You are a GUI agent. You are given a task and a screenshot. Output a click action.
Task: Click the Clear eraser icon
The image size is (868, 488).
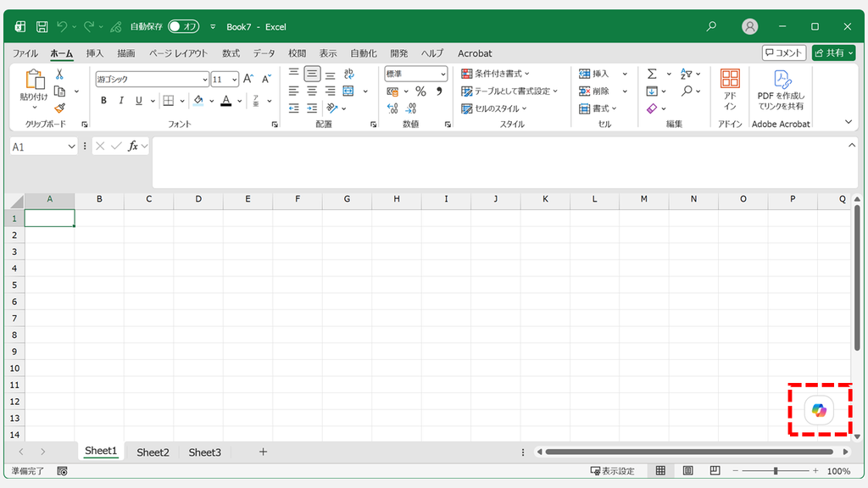tap(652, 108)
